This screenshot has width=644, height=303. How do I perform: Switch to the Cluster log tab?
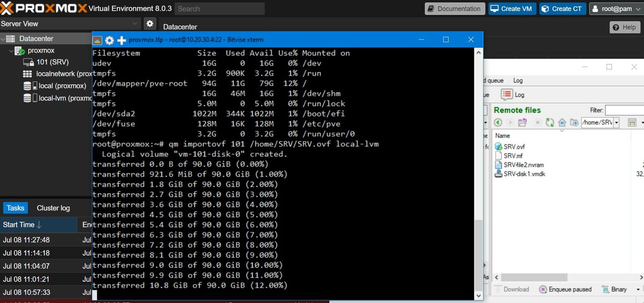53,208
